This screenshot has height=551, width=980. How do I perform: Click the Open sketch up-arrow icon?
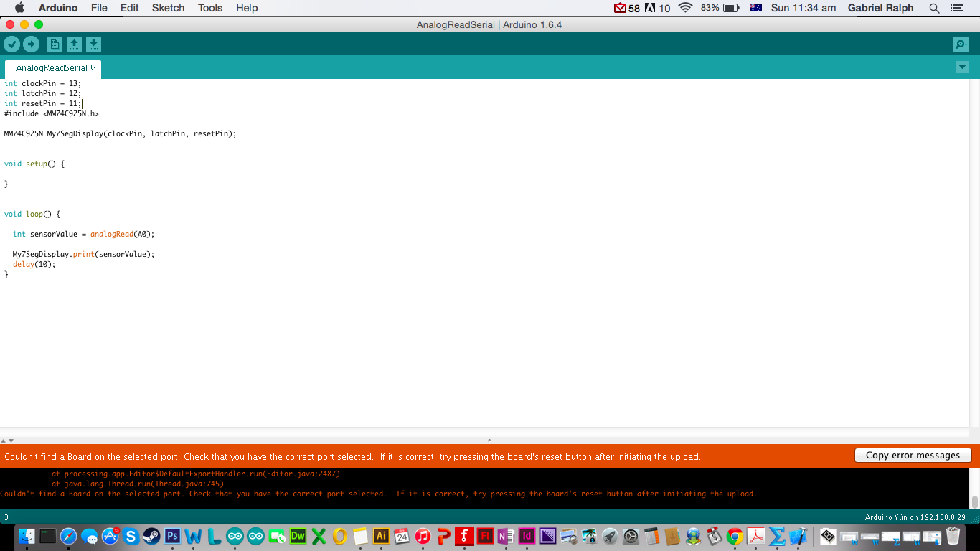coord(74,44)
